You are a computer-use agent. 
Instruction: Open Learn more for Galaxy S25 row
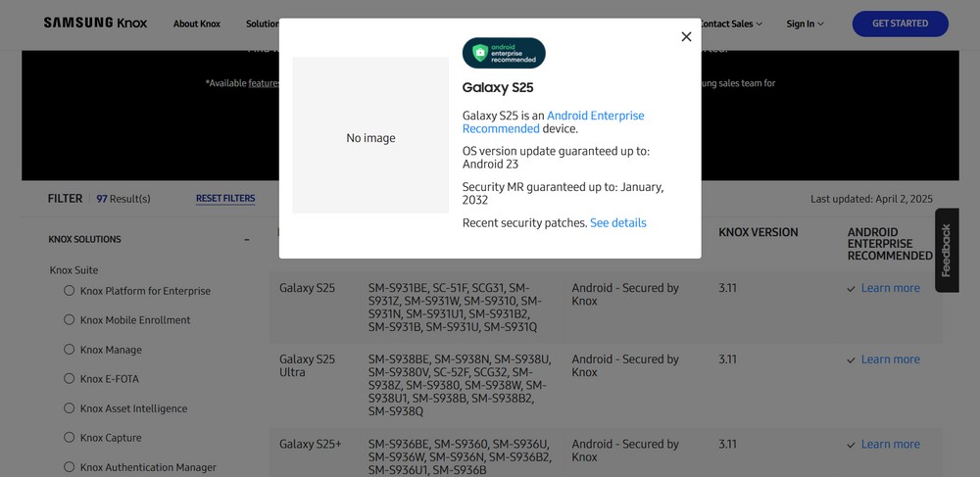coord(891,288)
